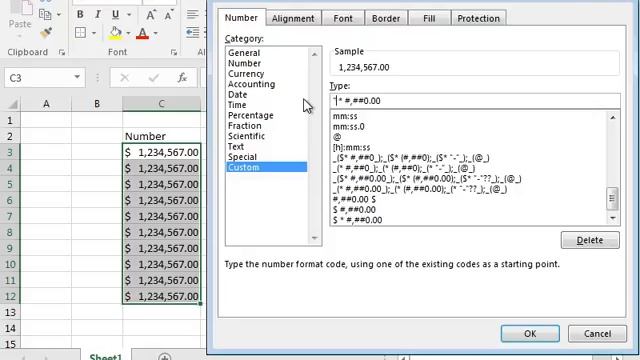Open the Name Box dropdown arrow
The image size is (640, 360).
coord(77,77)
